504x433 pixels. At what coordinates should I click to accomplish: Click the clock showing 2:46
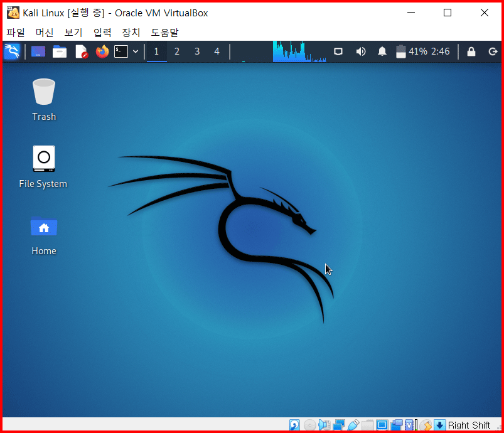coord(441,51)
